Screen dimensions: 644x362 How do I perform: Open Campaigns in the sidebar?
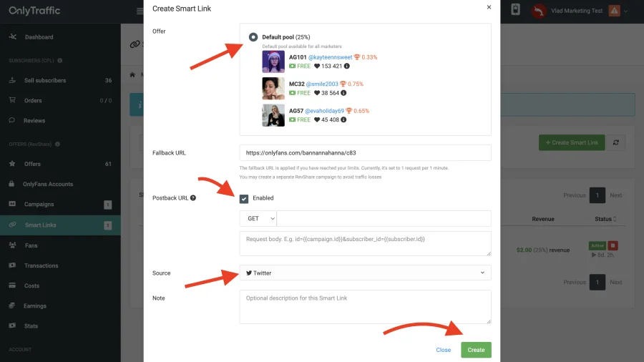[39, 205]
